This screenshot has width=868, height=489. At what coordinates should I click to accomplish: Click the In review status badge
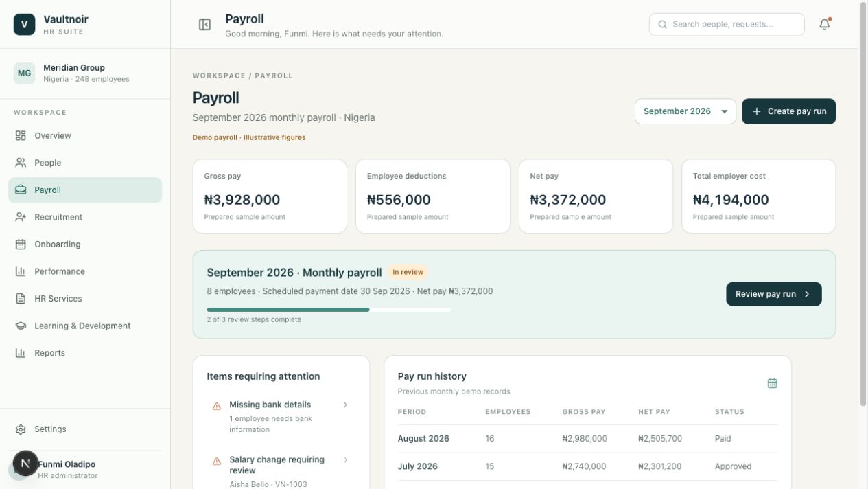point(408,272)
